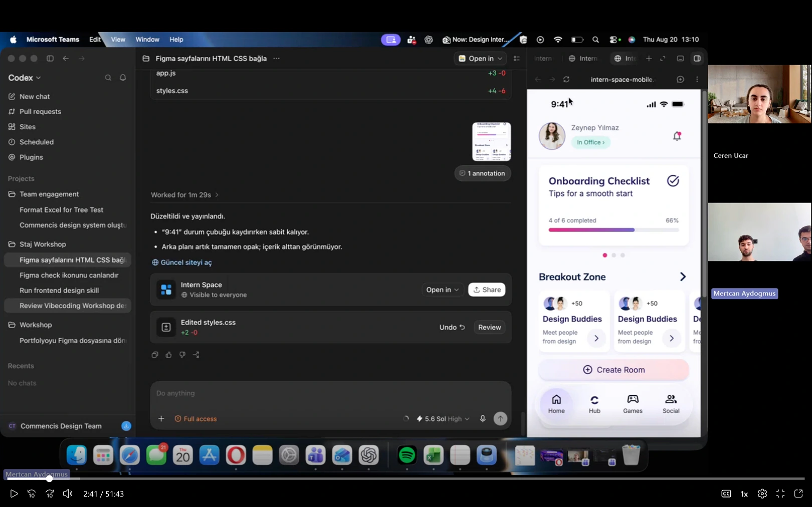812x507 pixels.
Task: Switch to the Games tab in phone preview
Action: pos(633,404)
